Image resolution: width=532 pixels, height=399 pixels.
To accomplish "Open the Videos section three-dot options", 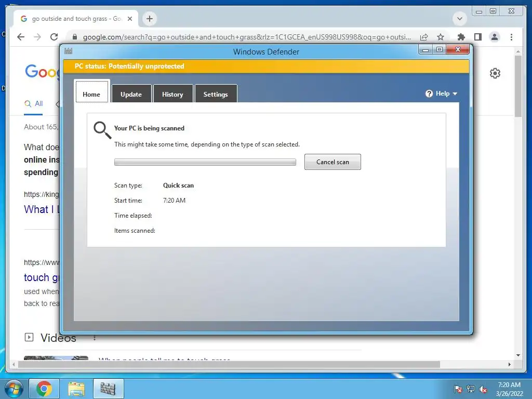I will (x=95, y=338).
